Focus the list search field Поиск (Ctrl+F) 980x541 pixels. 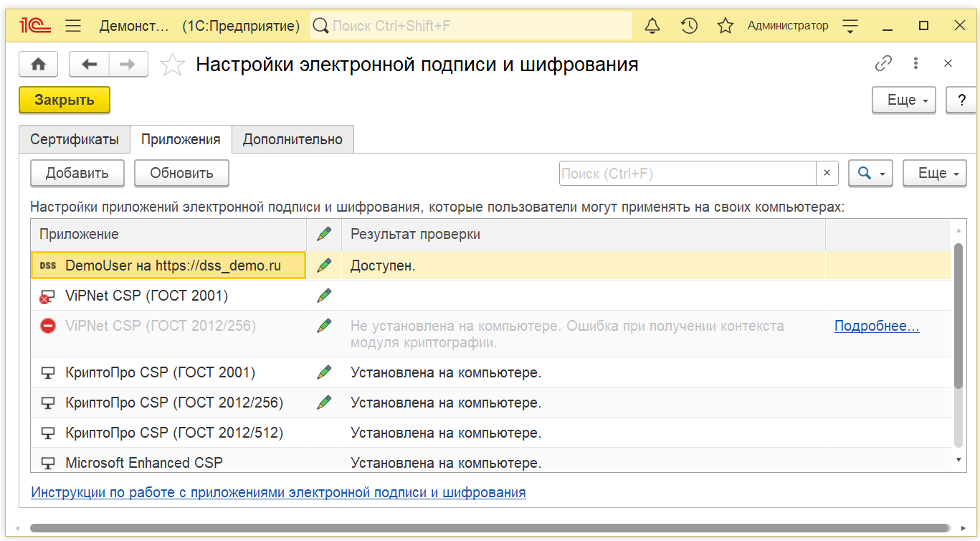click(x=688, y=173)
